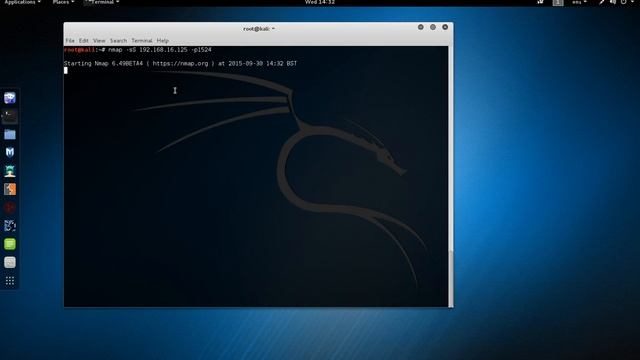The width and height of the screenshot is (640, 360).
Task: Open the Files folder icon in dock
Action: click(10, 134)
